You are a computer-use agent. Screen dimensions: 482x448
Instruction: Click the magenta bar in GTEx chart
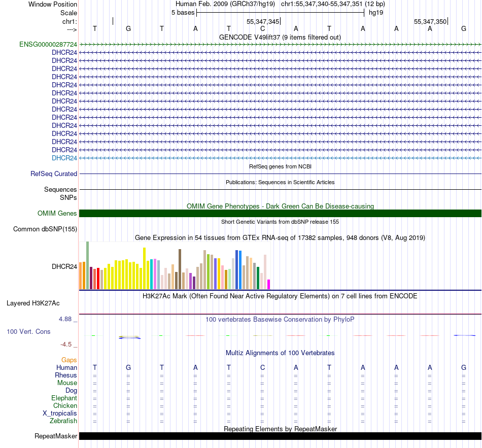point(269,285)
